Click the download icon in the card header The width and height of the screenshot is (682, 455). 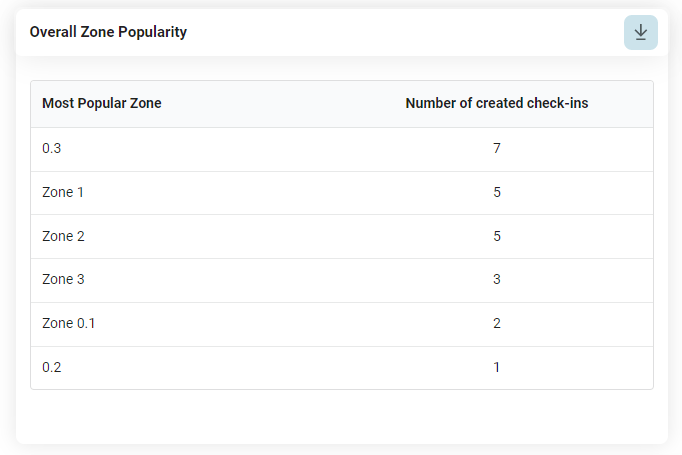point(641,32)
